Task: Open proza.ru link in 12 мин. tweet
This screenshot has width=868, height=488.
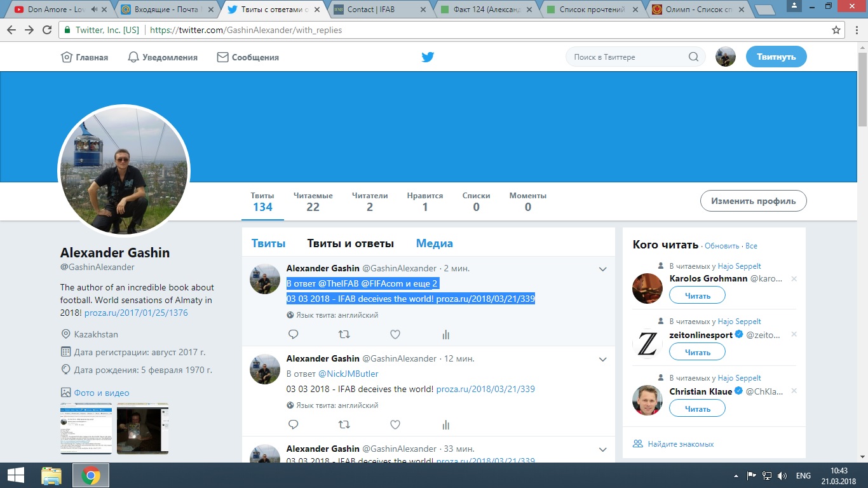Action: pos(485,389)
